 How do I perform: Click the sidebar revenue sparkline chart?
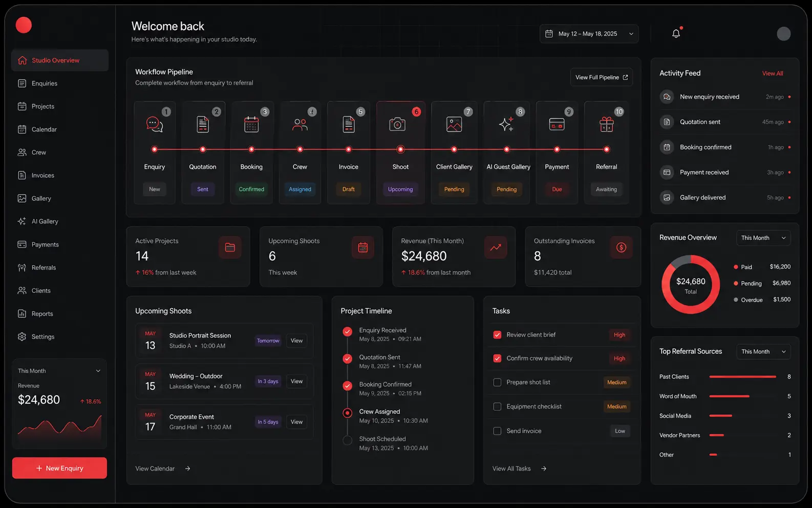click(x=59, y=428)
